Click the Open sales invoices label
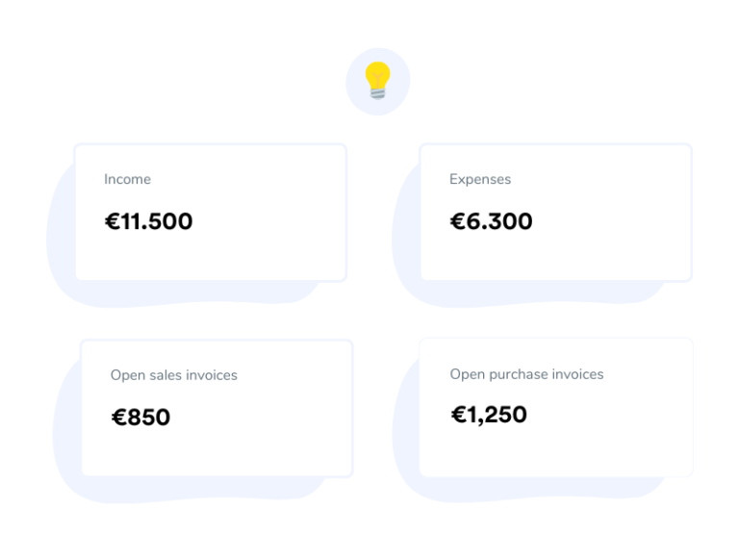This screenshot has height=560, width=739. (x=173, y=375)
